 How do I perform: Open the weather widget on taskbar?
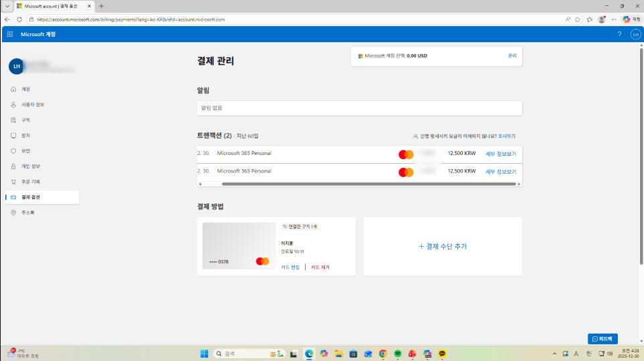23,354
